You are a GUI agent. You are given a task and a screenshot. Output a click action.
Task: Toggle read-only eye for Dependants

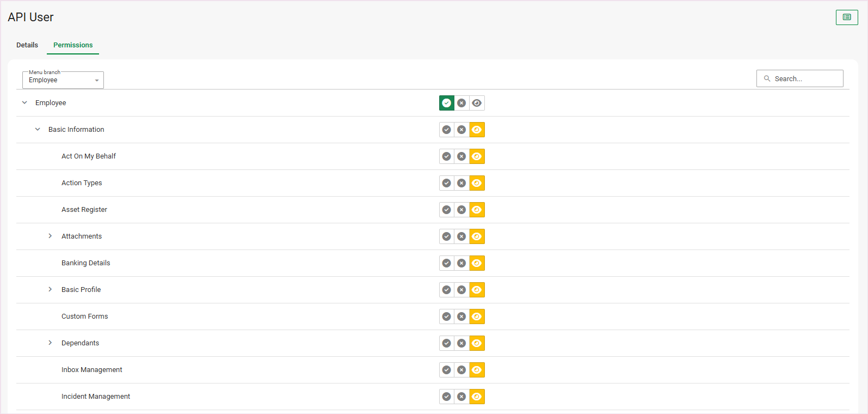477,343
